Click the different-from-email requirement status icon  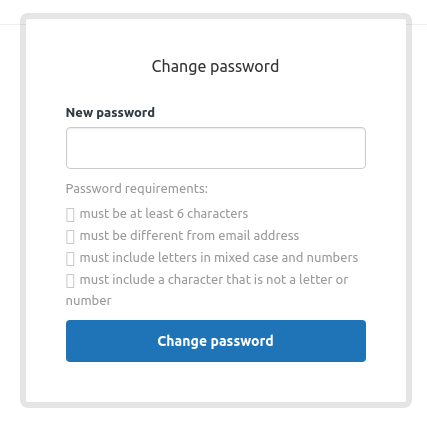pos(70,237)
